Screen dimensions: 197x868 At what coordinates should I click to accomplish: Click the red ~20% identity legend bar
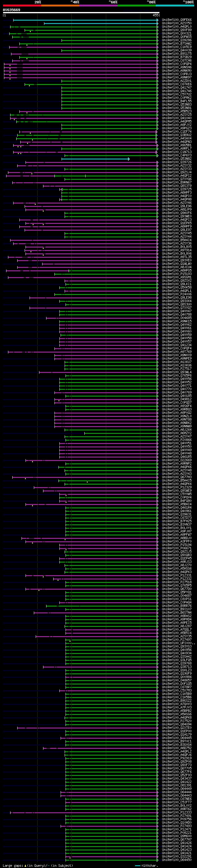point(22,6)
